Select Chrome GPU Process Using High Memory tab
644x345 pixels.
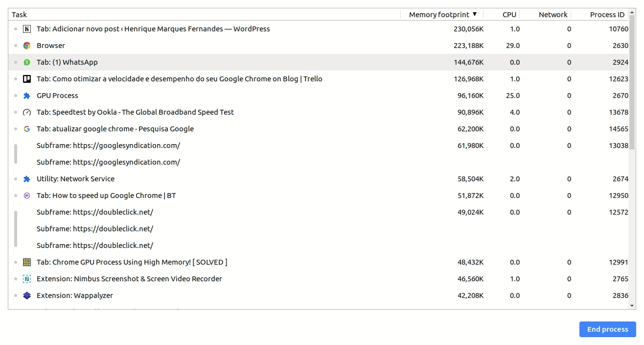319,262
